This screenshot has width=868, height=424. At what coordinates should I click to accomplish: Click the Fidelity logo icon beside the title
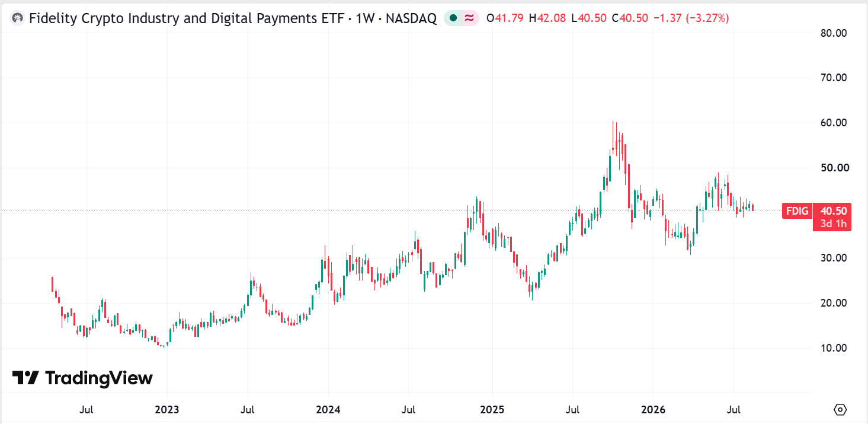(18, 18)
